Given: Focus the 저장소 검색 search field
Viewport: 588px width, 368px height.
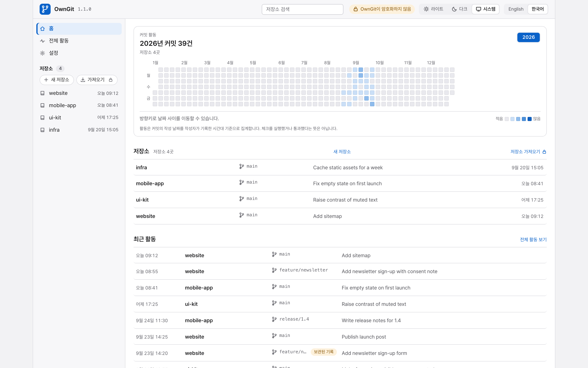Looking at the screenshot, I should [302, 9].
